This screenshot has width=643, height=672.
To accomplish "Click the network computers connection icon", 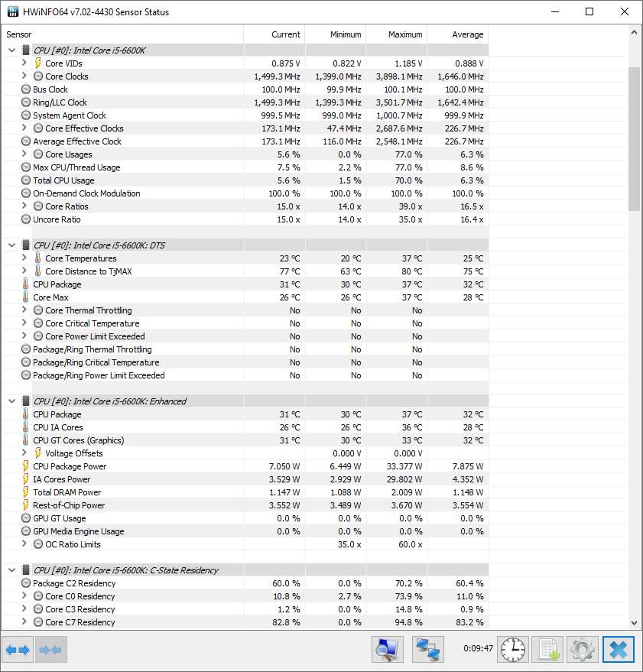I will click(x=428, y=650).
